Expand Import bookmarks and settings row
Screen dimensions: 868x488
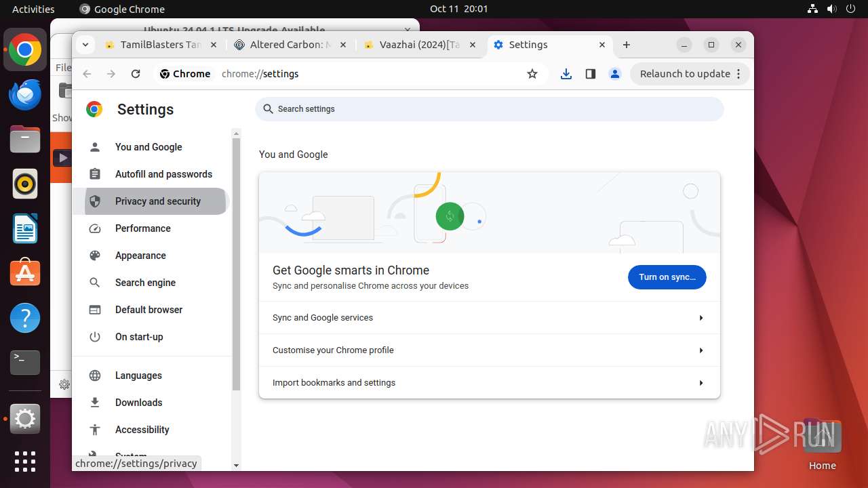point(490,383)
